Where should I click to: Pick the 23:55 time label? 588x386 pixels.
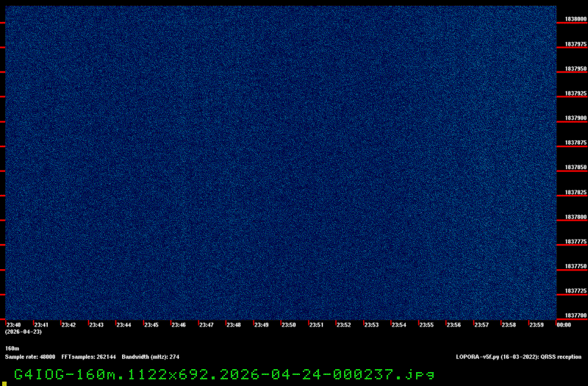(x=426, y=324)
